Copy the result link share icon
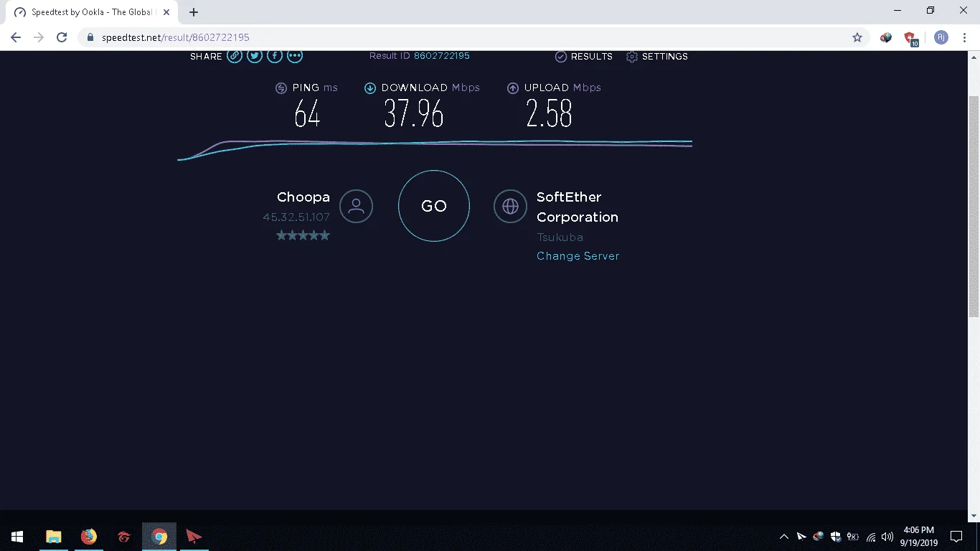Image resolution: width=980 pixels, height=551 pixels. 235,56
